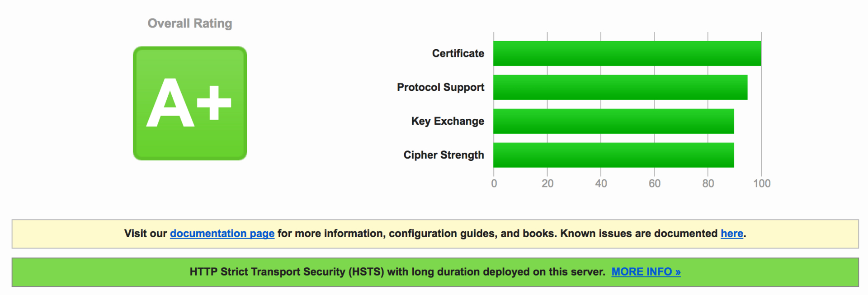
Task: Click the Cipher Strength score bar
Action: [613, 155]
